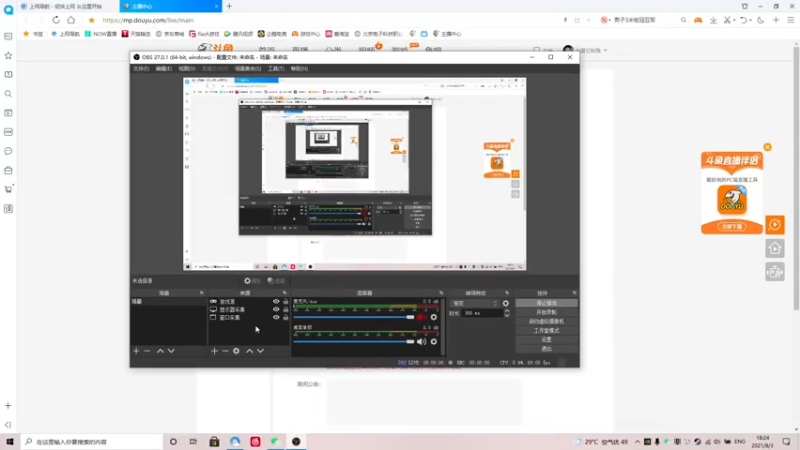Viewport: 800px width, 450px height.
Task: Open the Tools menu in OBS
Action: pos(276,68)
